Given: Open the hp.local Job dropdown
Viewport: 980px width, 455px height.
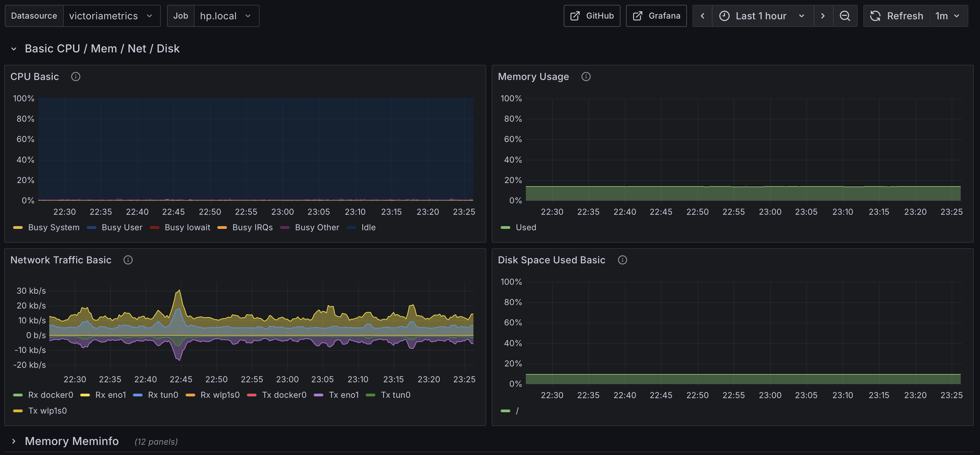Looking at the screenshot, I should click(226, 16).
